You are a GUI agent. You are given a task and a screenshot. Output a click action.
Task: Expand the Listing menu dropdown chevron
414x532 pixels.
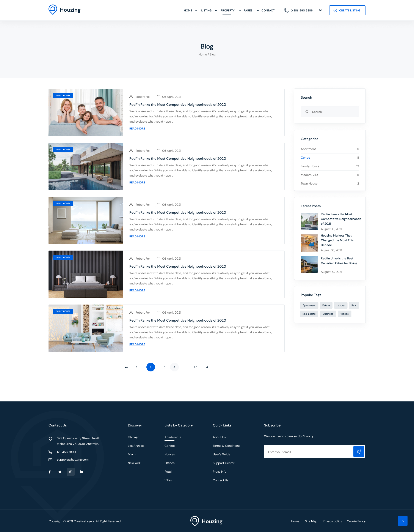tap(216, 11)
